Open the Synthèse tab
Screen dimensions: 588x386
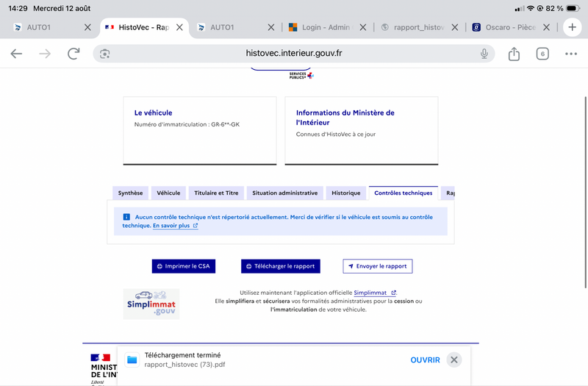click(x=131, y=193)
